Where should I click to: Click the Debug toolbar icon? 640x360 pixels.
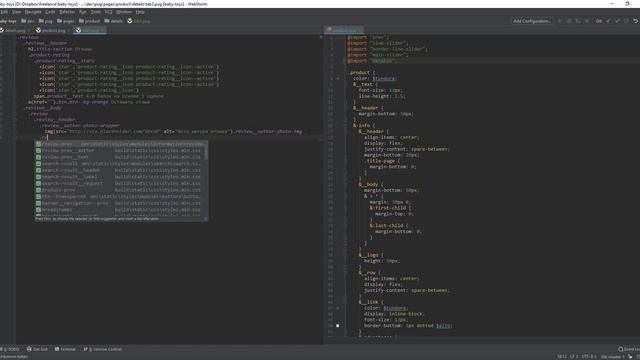569,21
